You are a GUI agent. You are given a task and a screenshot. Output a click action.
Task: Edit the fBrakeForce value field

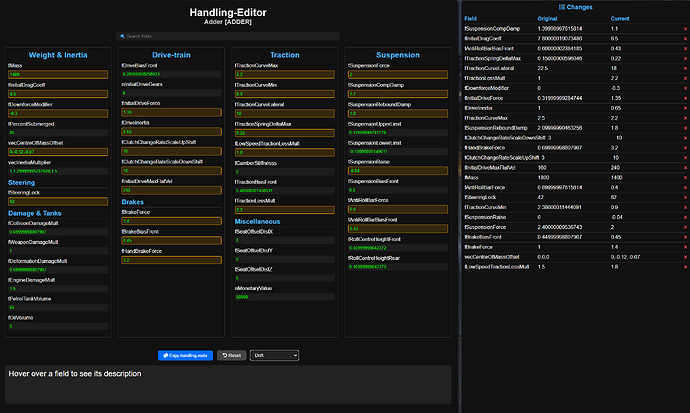(x=171, y=221)
